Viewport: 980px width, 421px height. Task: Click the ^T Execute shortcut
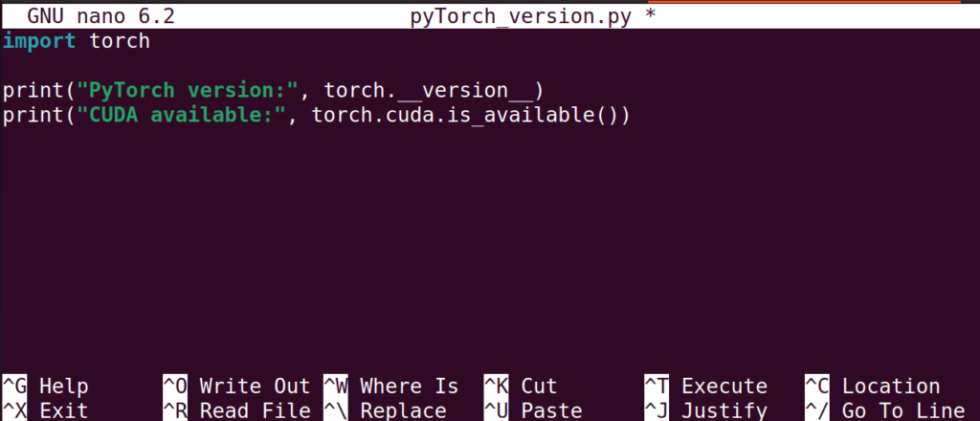click(x=705, y=387)
